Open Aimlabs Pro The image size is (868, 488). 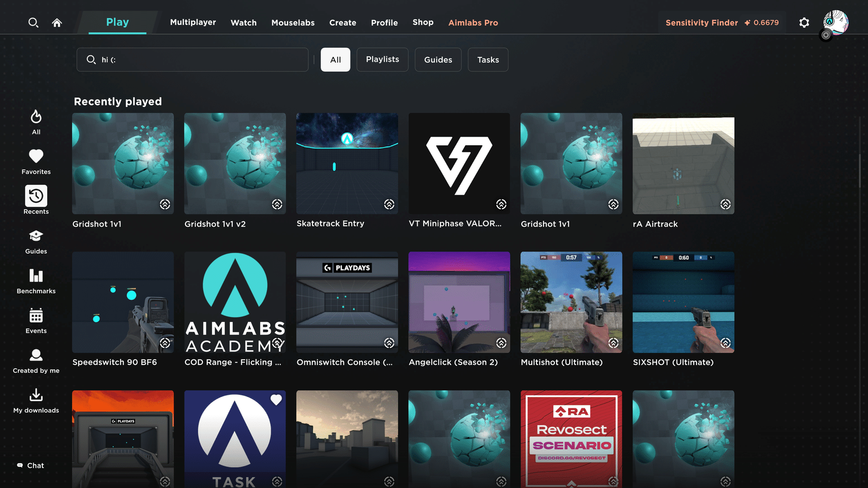point(473,23)
